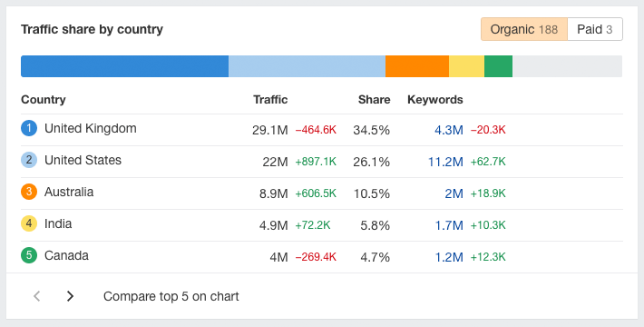Viewport: 644px width, 327px height.
Task: Click the +72.2K traffic change
Action: click(313, 225)
